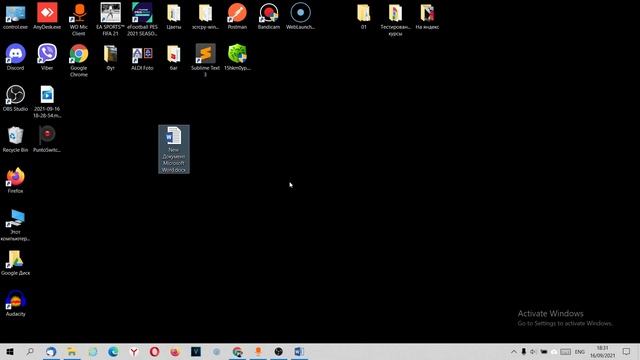Launch Microsoft Edge from the taskbar
This screenshot has height=360, width=640.
[113, 352]
